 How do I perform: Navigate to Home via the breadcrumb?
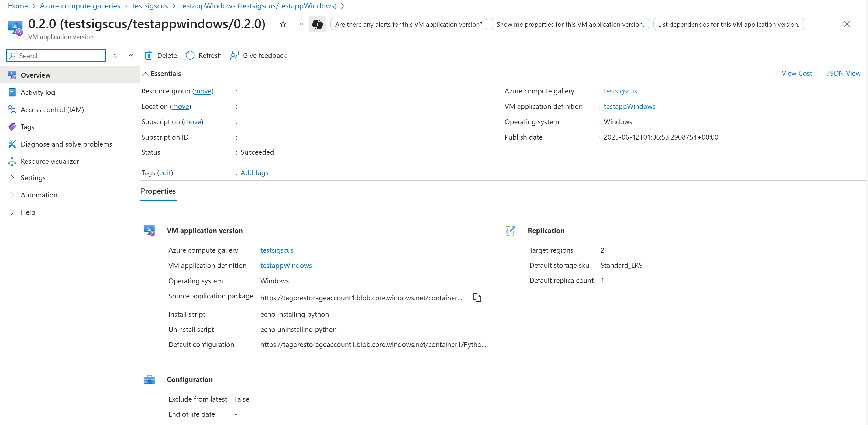coord(18,6)
